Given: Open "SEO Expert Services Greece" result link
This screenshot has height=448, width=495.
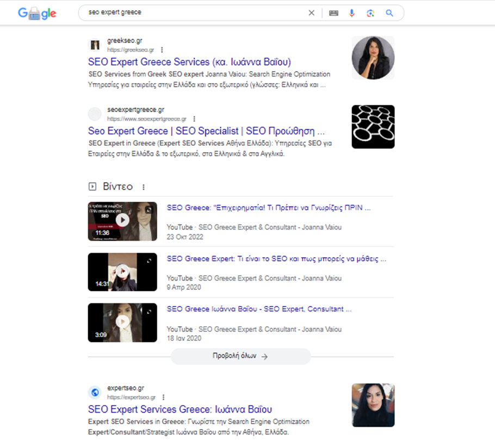Looking at the screenshot, I should 180,409.
